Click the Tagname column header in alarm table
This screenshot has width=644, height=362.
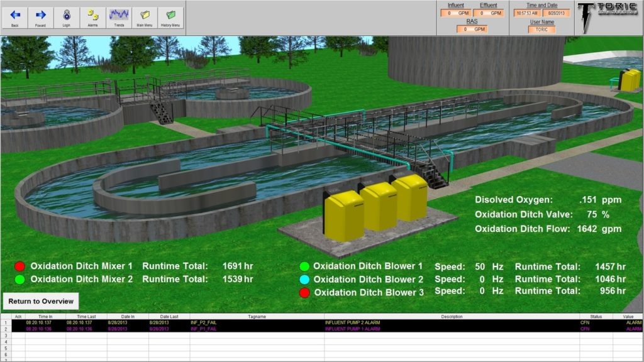point(257,317)
